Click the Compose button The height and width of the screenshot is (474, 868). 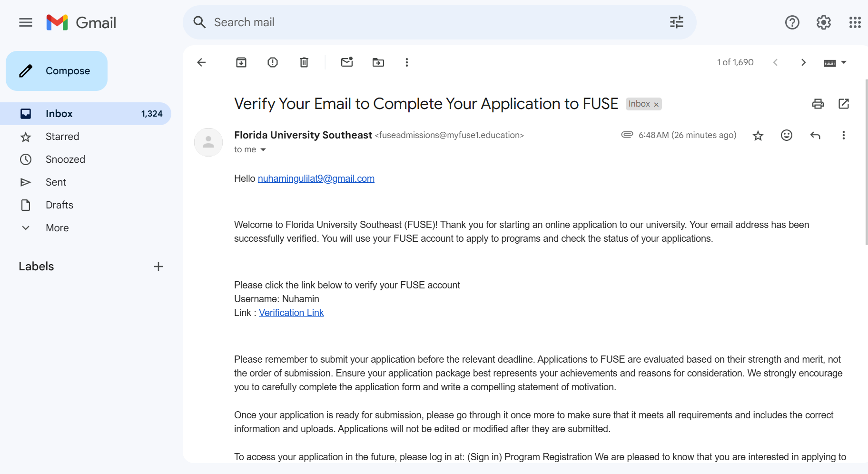point(57,71)
